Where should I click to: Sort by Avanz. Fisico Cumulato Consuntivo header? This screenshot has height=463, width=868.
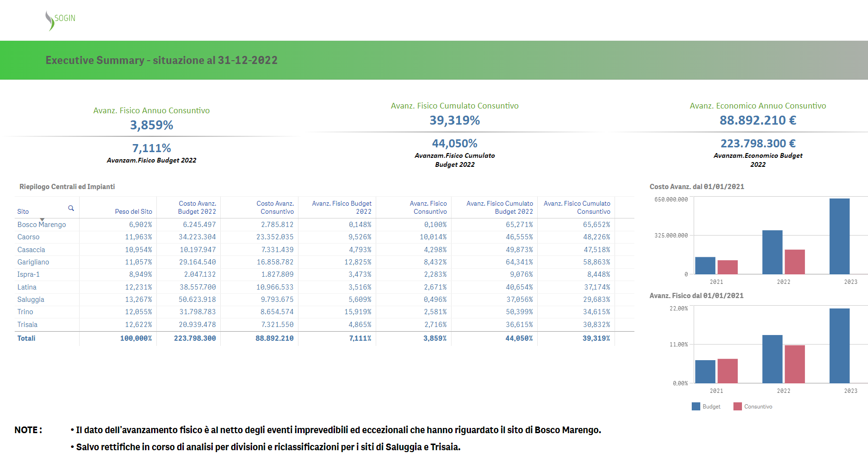point(577,208)
